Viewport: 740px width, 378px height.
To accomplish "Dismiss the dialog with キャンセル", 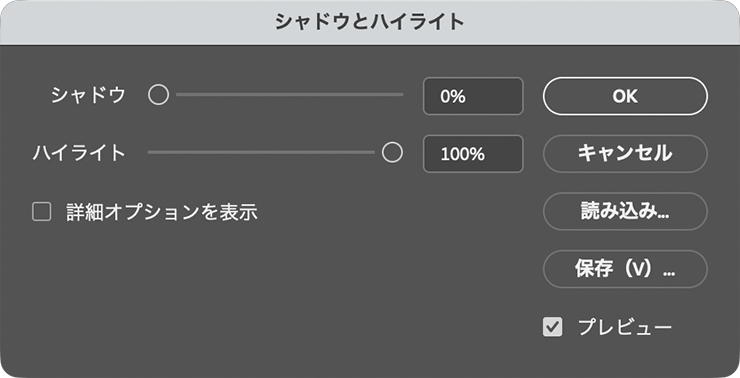I will coord(625,154).
